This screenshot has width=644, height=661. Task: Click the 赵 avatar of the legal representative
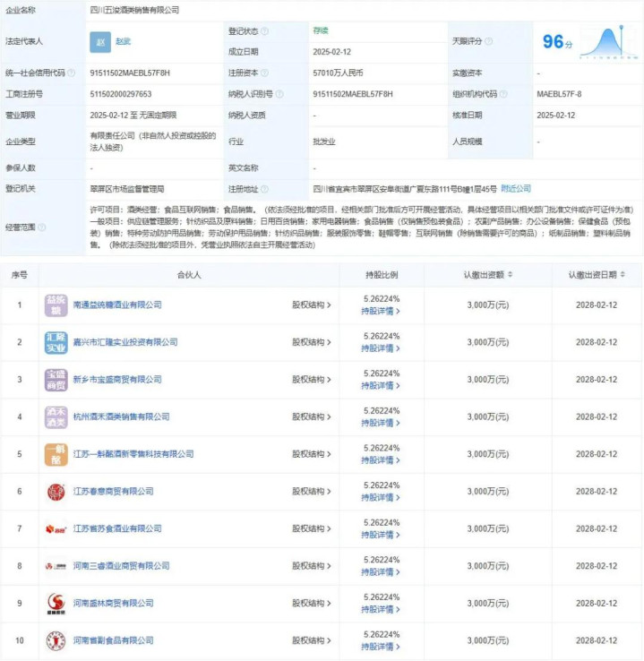point(100,42)
